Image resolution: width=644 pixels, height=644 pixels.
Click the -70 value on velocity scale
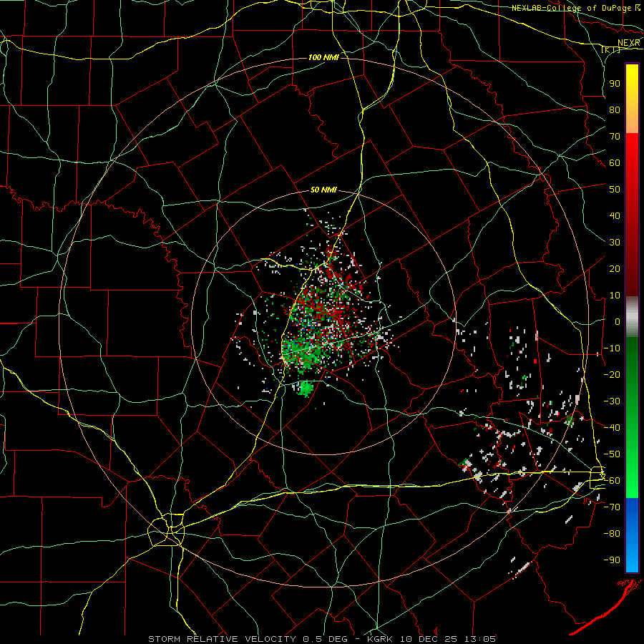(612, 507)
